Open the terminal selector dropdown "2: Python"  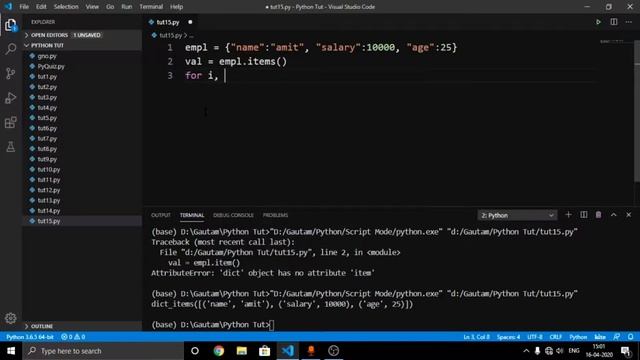[x=517, y=215]
